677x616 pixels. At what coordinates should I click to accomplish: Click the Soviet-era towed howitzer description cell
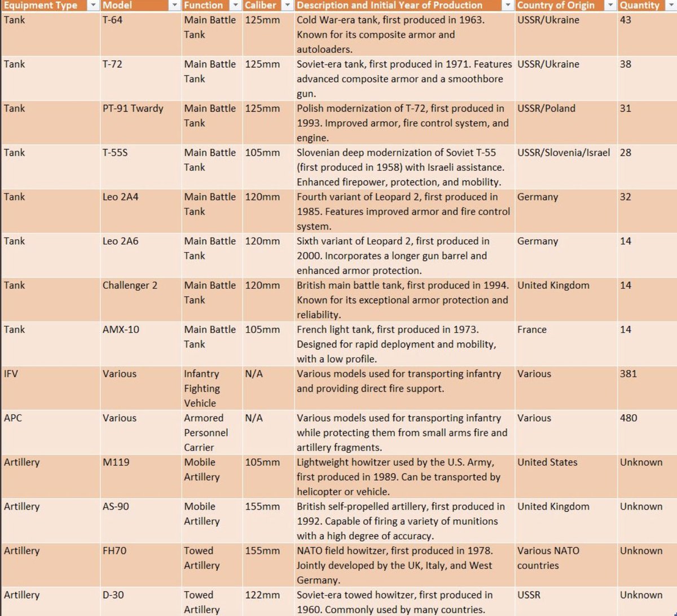[405, 602]
